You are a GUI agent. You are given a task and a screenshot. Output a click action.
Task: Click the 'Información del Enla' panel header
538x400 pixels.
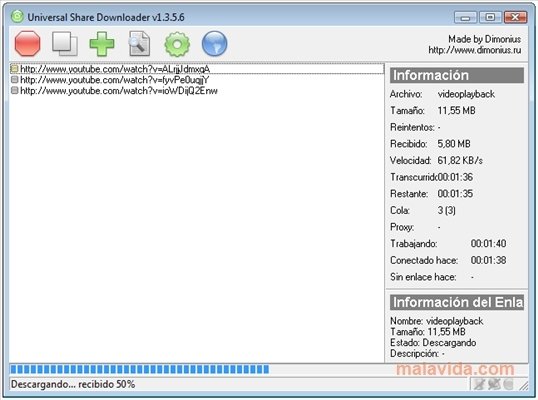pyautogui.click(x=457, y=302)
